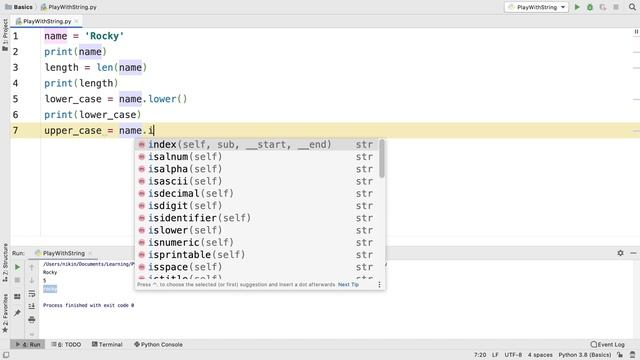Toggle the 1: Project side panel

[x=5, y=34]
